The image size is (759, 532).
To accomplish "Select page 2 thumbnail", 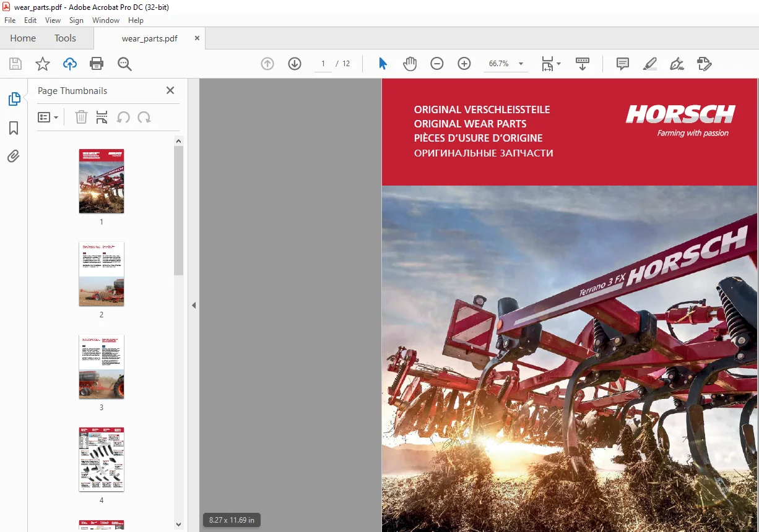I will click(102, 273).
